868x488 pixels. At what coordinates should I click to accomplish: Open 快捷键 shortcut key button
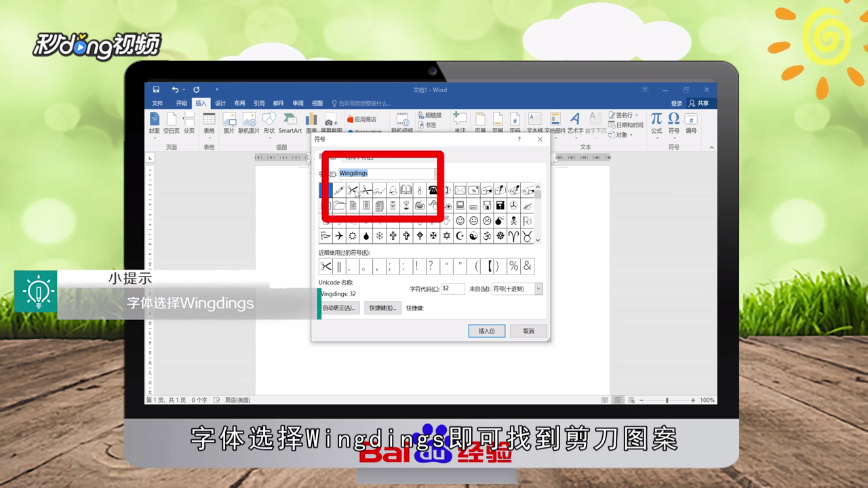(x=382, y=308)
